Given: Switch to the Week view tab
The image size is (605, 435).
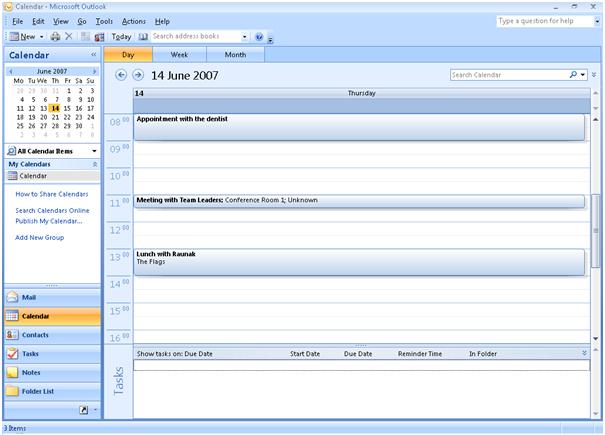Looking at the screenshot, I should pos(179,55).
